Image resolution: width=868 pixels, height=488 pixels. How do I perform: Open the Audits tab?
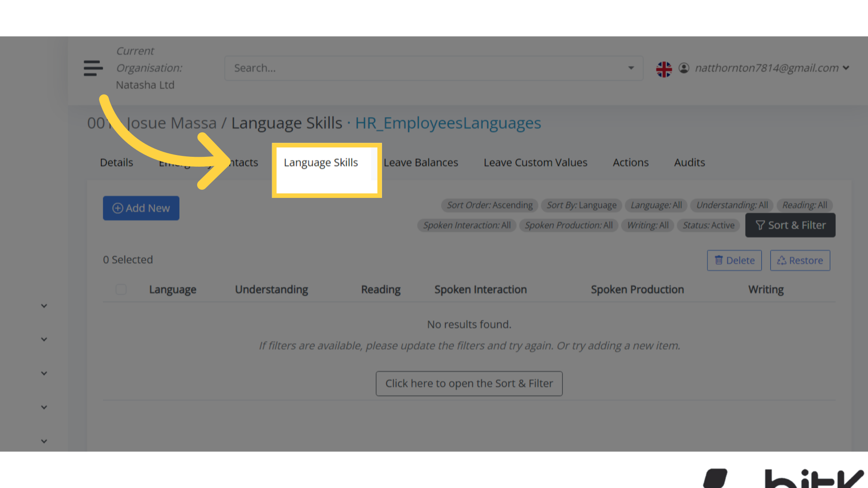coord(689,162)
